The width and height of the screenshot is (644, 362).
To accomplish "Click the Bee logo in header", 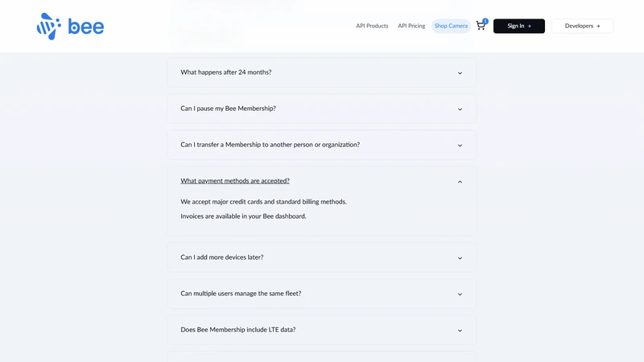I will click(x=70, y=27).
